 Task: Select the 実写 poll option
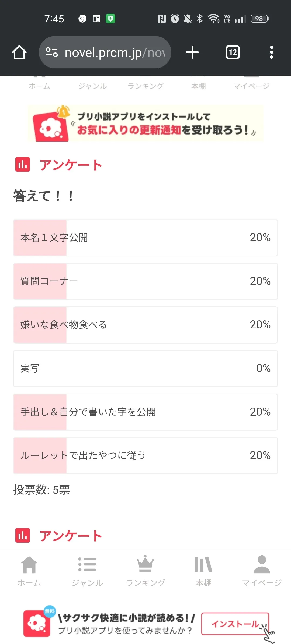[145, 369]
